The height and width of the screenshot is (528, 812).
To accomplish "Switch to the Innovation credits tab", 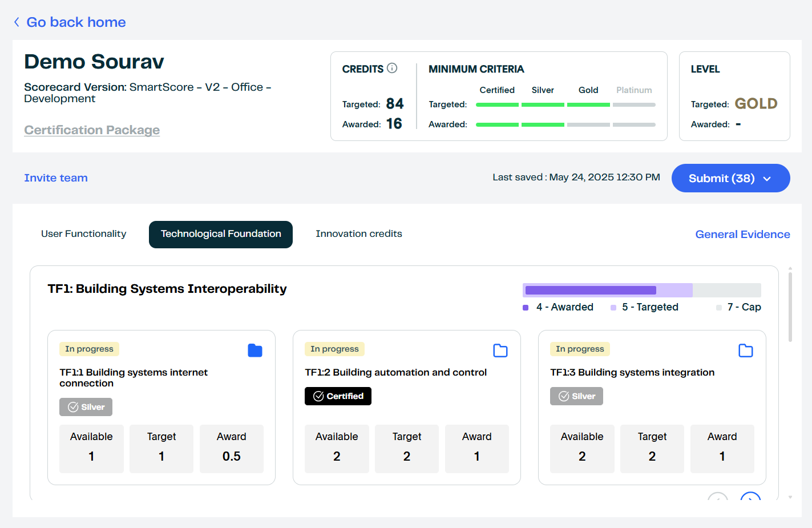I will pyautogui.click(x=359, y=233).
